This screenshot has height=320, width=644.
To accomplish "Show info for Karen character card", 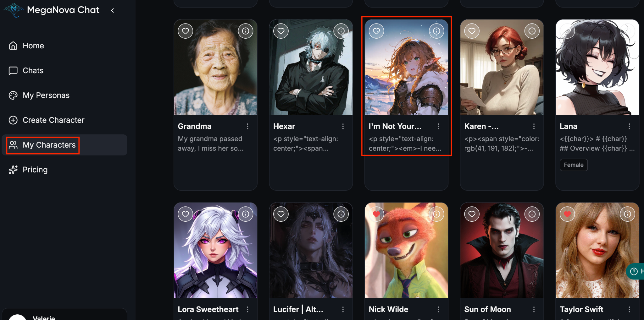I will [x=532, y=31].
